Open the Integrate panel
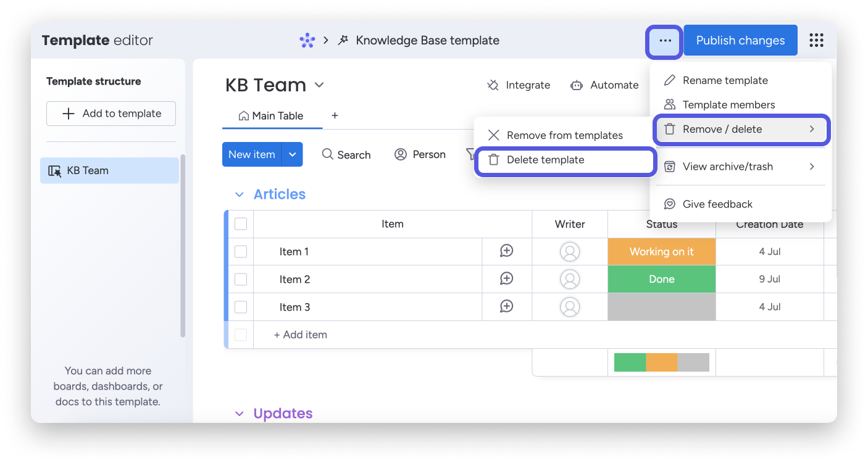Viewport: 868px width, 463px height. coord(519,85)
